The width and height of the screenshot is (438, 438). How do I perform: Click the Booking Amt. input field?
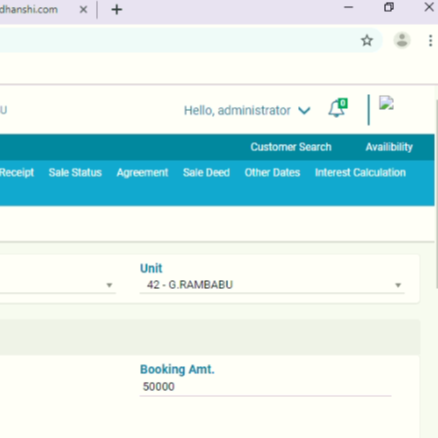tap(265, 387)
